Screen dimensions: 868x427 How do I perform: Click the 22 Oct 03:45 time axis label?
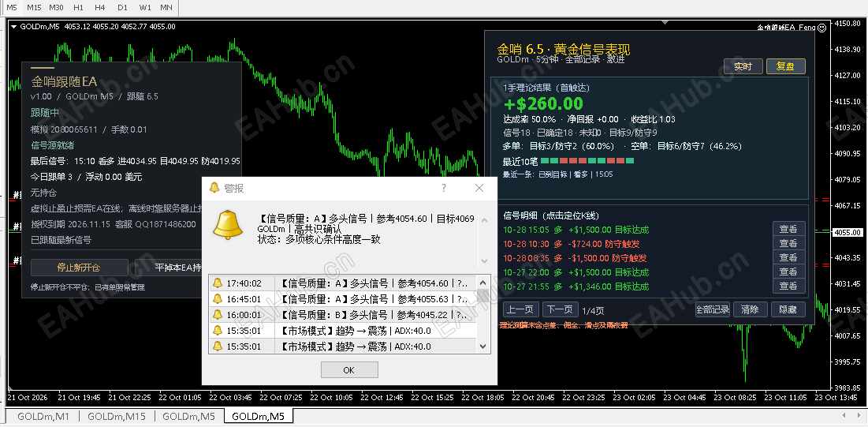tap(231, 398)
